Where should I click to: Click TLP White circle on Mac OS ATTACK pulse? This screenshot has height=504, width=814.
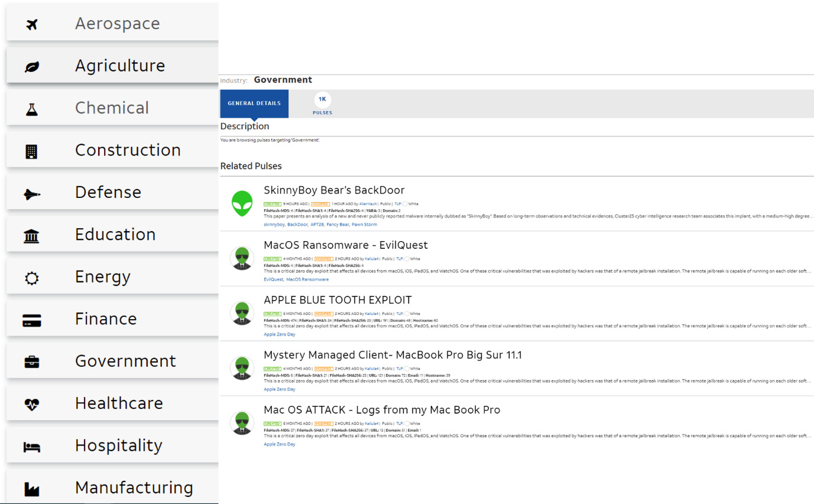click(408, 424)
